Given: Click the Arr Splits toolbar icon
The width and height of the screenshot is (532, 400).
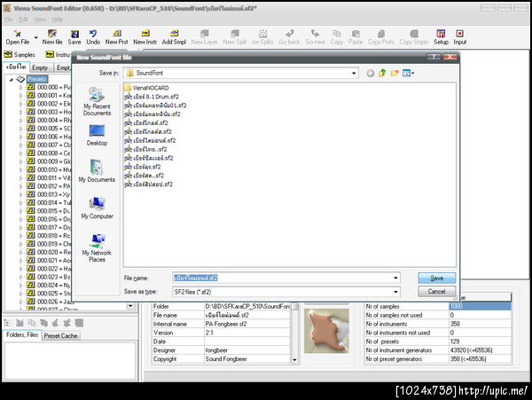Looking at the screenshot, I should point(262,37).
